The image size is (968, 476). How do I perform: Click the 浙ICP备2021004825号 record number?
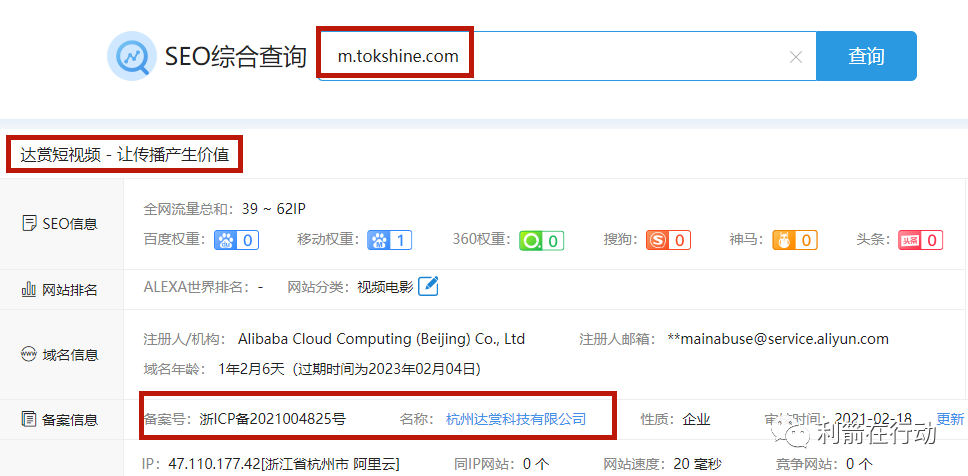[x=273, y=420]
